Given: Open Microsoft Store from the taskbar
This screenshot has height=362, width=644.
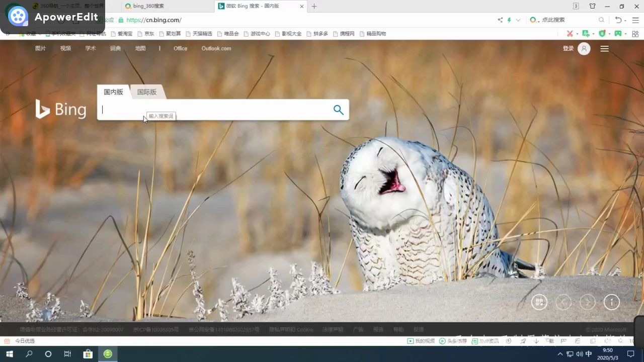Looking at the screenshot, I should tap(88, 354).
